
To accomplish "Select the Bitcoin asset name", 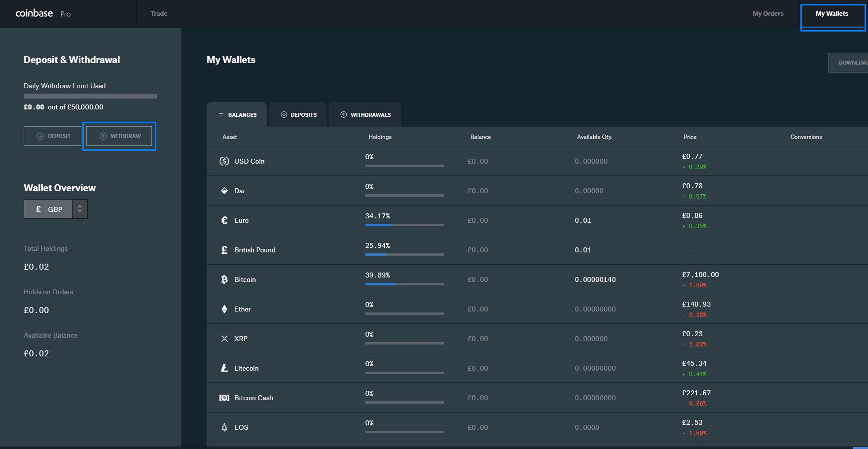I will pyautogui.click(x=245, y=279).
